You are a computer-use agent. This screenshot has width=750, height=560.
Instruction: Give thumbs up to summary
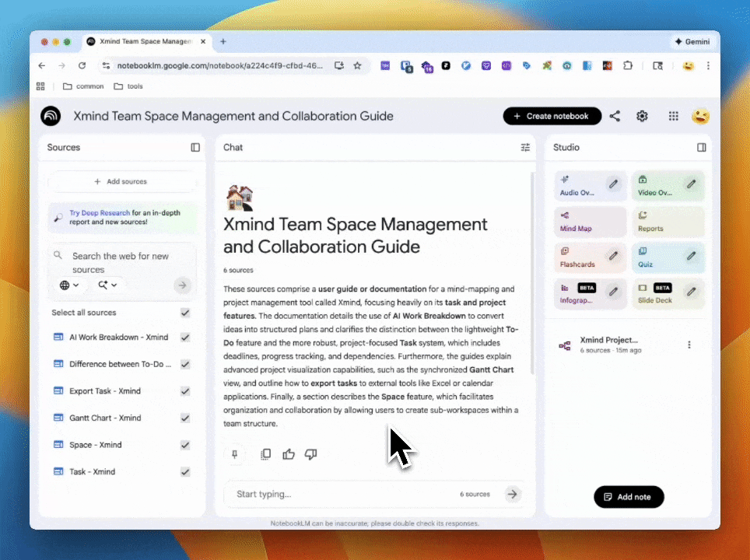(289, 454)
